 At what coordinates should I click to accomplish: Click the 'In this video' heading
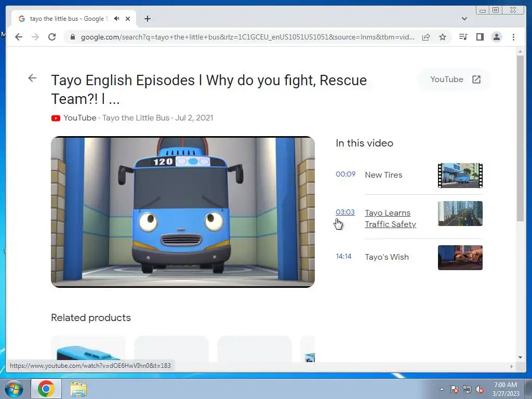click(x=364, y=143)
